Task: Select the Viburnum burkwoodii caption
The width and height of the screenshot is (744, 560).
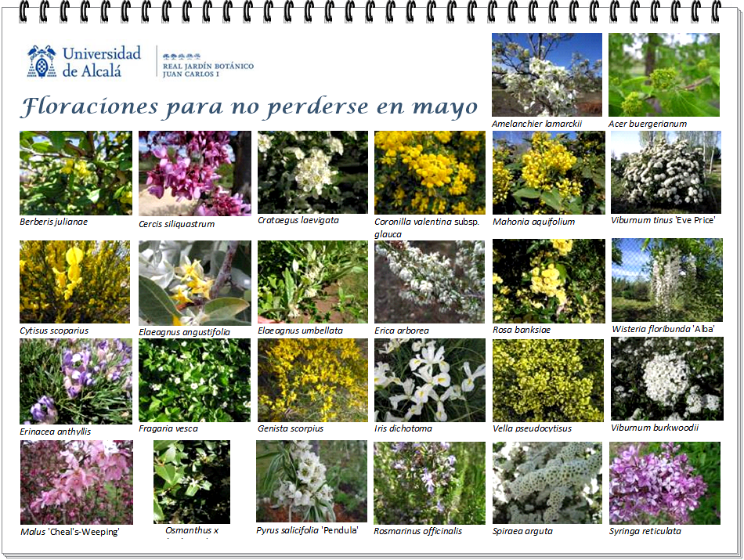Action: [x=654, y=428]
